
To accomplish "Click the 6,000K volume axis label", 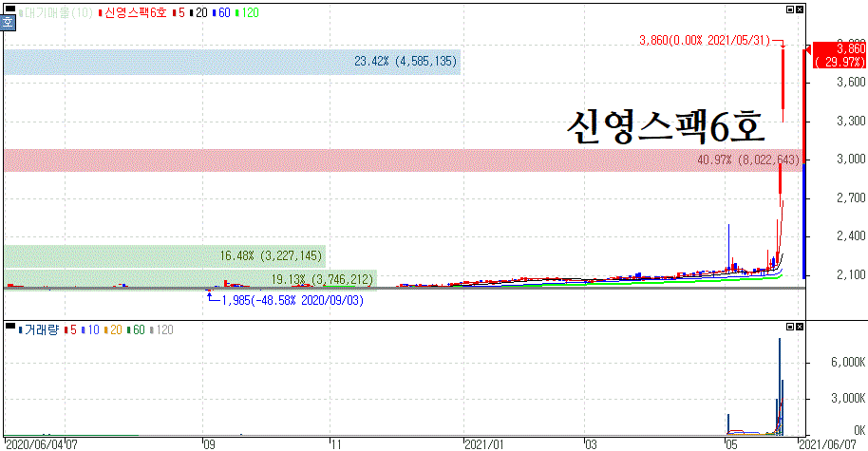I will point(848,363).
